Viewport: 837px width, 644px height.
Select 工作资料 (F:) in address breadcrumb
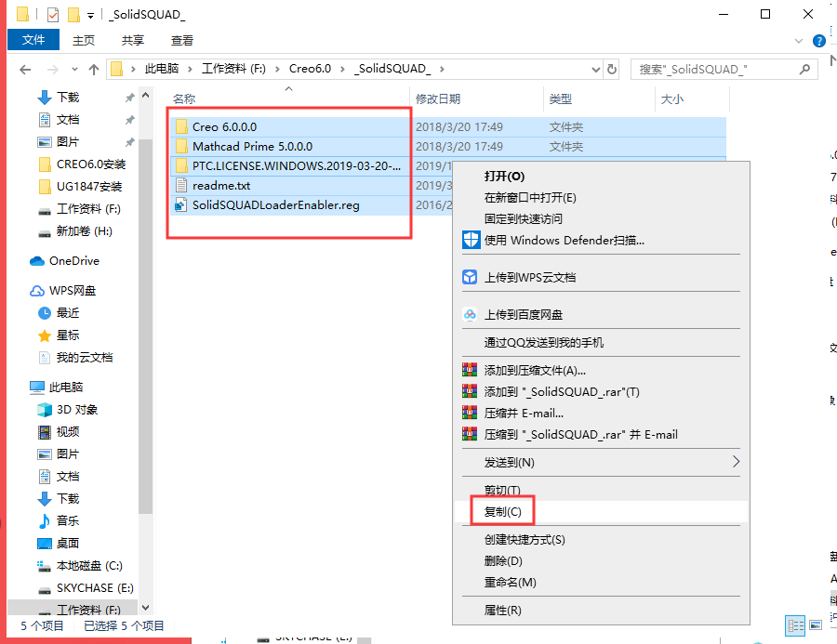pos(233,69)
